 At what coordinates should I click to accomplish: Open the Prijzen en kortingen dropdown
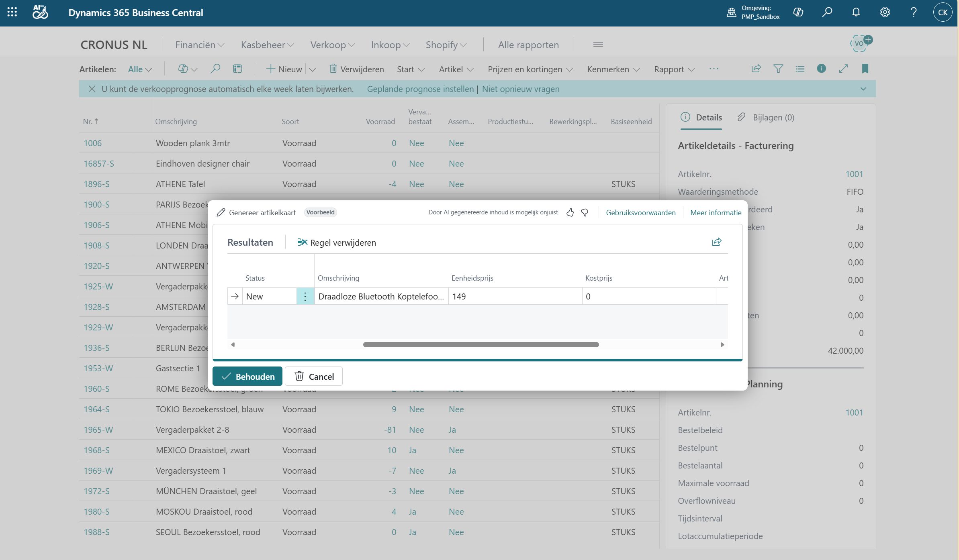[530, 69]
